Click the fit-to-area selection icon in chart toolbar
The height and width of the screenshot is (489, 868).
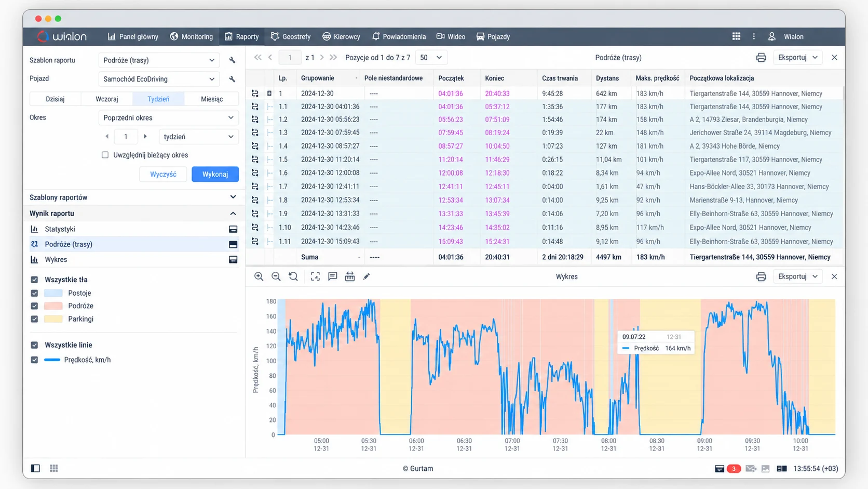pyautogui.click(x=315, y=276)
